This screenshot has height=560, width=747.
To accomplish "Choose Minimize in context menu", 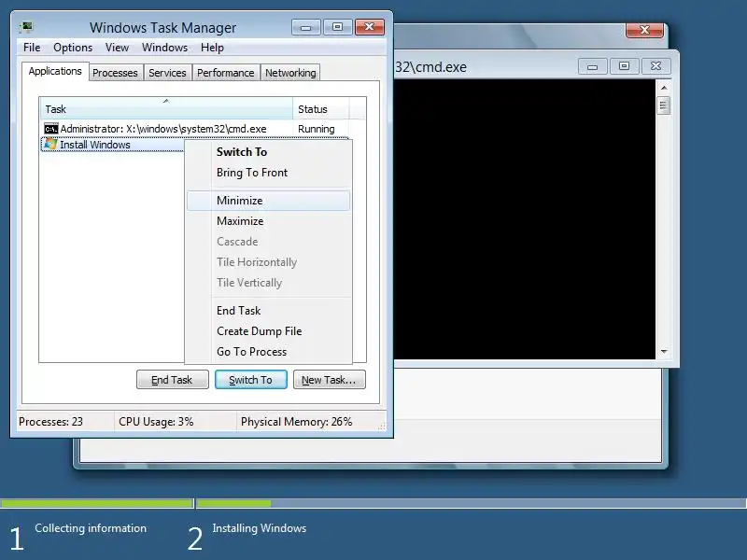I will pyautogui.click(x=269, y=201).
